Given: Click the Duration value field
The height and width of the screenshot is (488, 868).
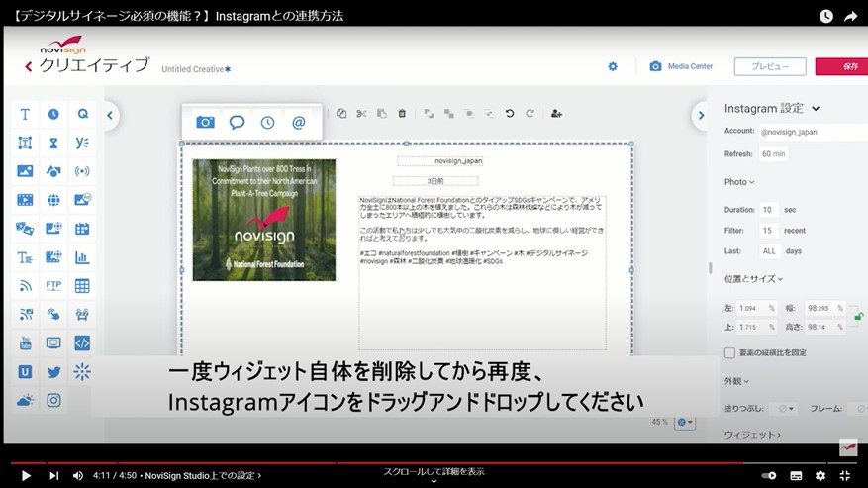Looking at the screenshot, I should coord(768,210).
